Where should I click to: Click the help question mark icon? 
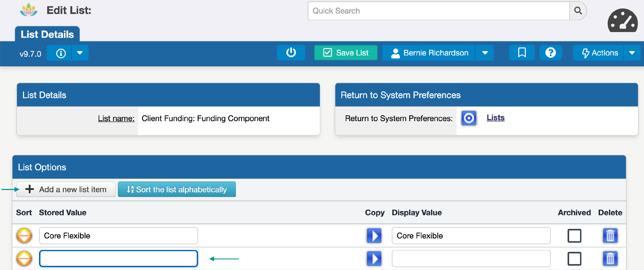click(x=550, y=53)
